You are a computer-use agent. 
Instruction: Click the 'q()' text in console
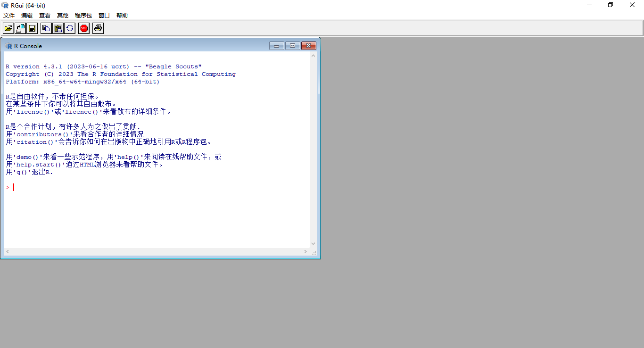tap(22, 172)
